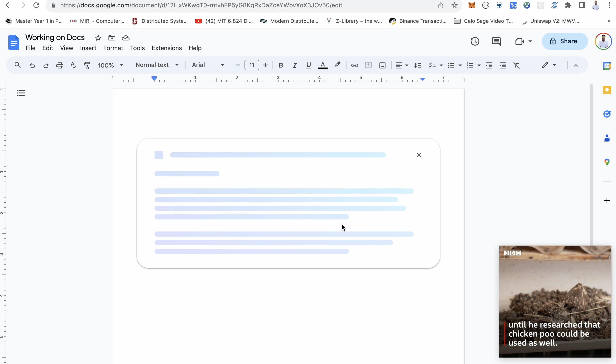Viewport: 616px width, 364px height.
Task: Click clear formatting icon
Action: click(x=516, y=65)
